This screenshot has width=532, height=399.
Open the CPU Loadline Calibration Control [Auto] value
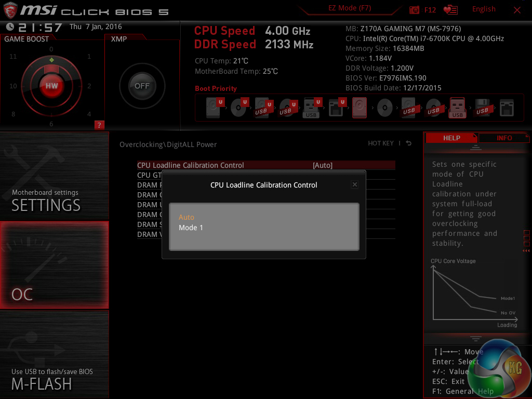(x=322, y=165)
